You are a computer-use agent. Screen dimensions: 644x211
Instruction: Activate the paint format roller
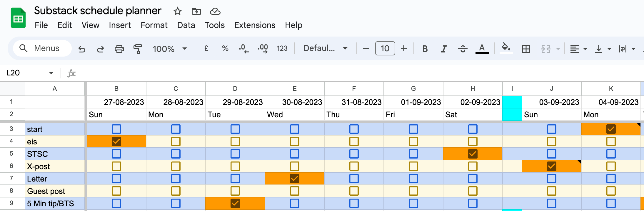pos(138,49)
